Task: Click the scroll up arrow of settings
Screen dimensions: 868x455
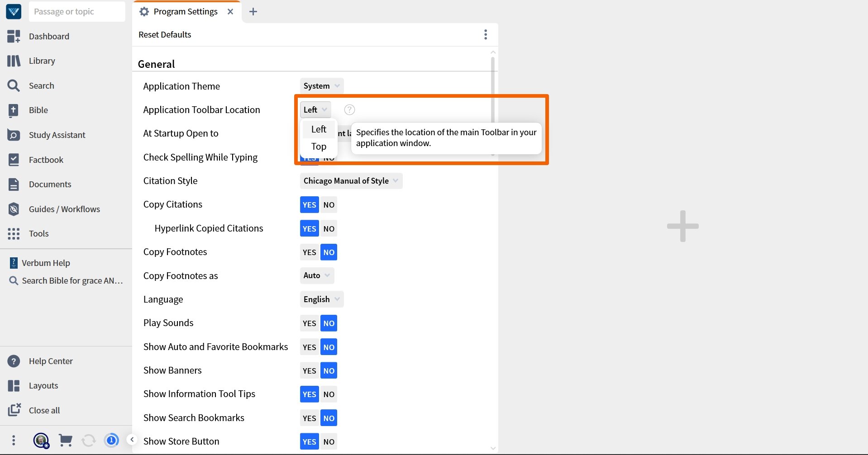Action: pyautogui.click(x=493, y=52)
